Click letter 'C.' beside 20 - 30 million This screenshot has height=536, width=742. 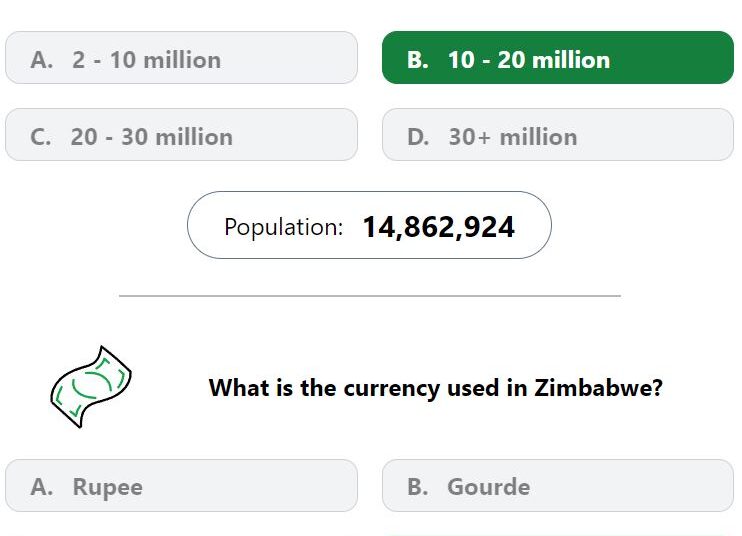[x=41, y=137]
